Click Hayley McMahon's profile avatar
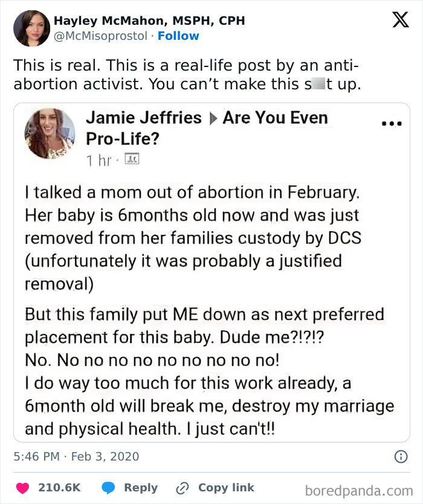 coord(31,27)
